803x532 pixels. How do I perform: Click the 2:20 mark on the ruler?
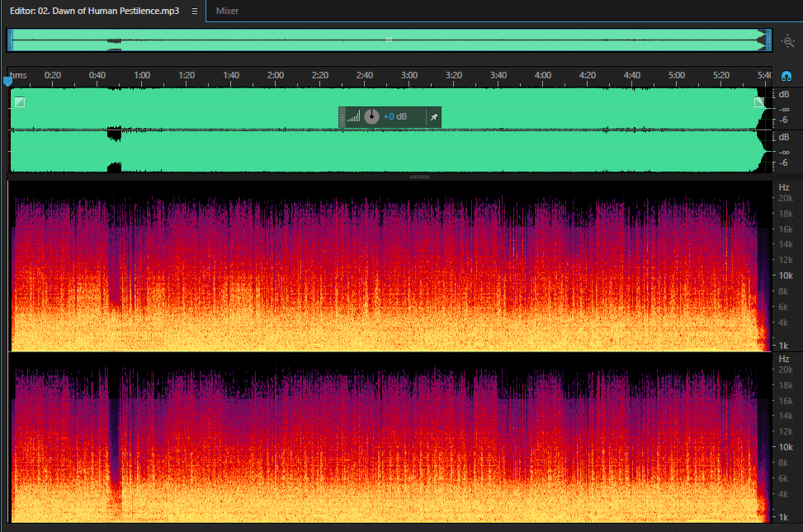point(320,75)
